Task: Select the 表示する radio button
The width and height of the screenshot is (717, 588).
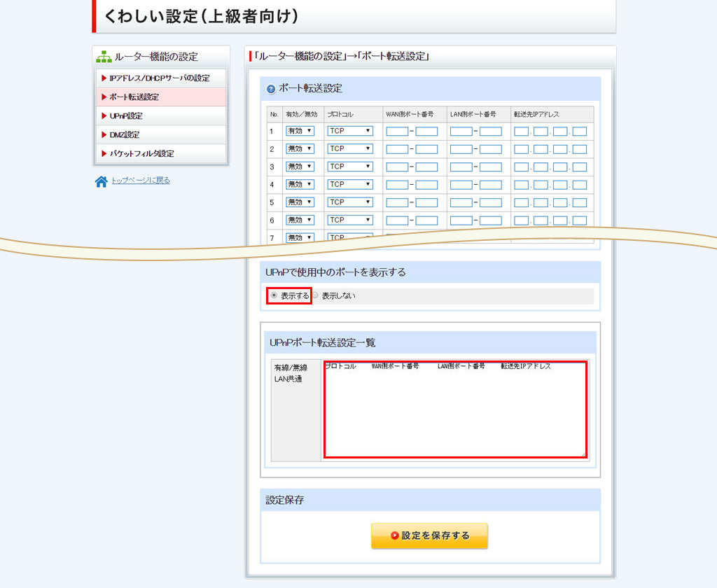Action: 274,295
